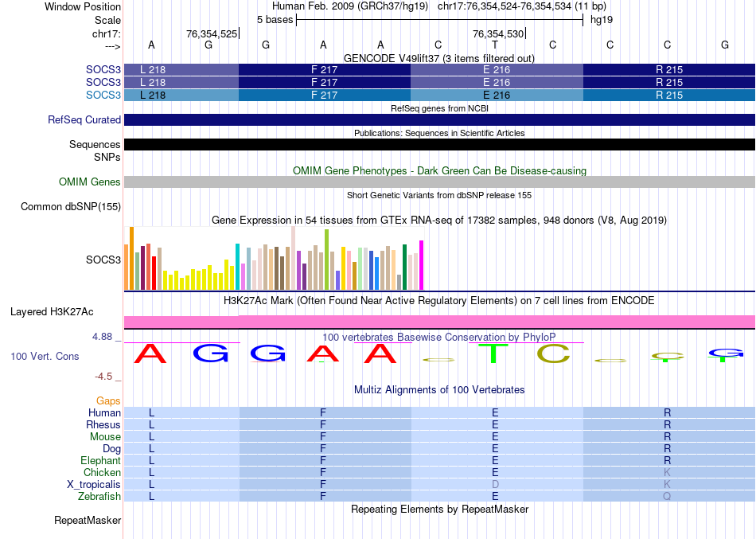Click the E residue in the Dog row

pyautogui.click(x=495, y=448)
